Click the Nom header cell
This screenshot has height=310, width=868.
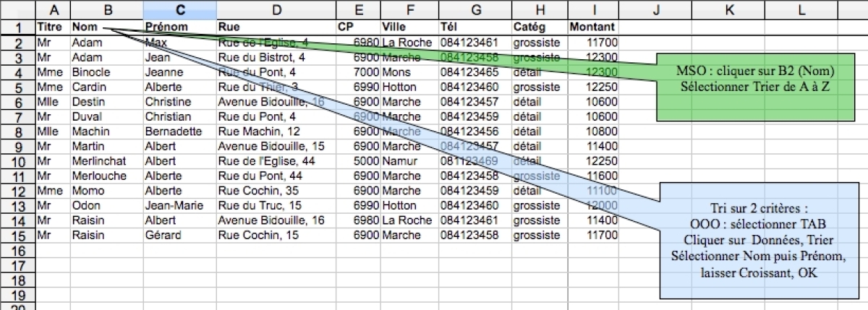tap(106, 26)
